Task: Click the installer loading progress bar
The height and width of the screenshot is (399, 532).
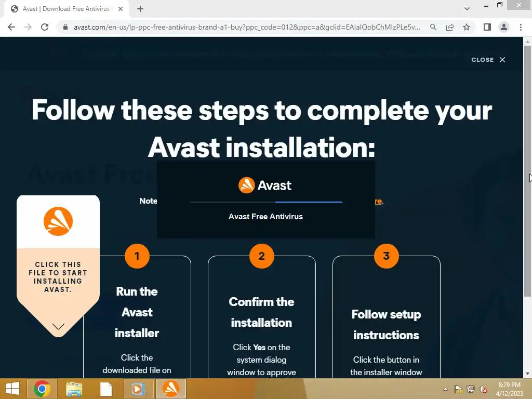Action: coord(265,202)
